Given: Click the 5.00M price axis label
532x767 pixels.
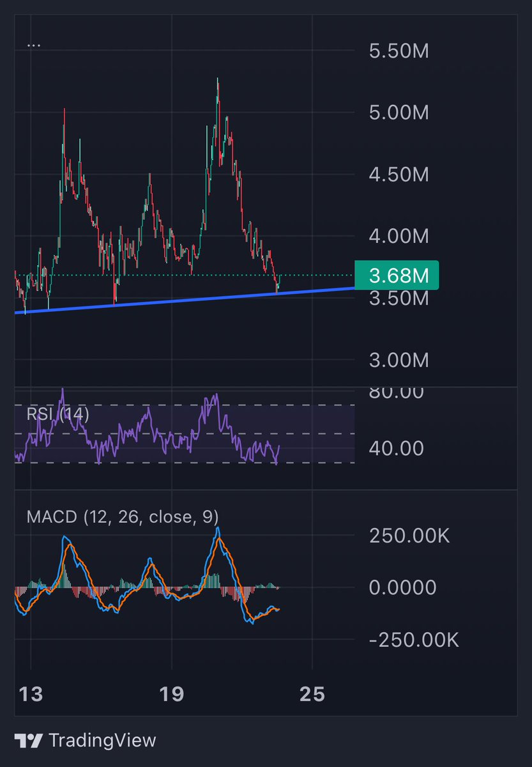Looking at the screenshot, I should tap(399, 113).
